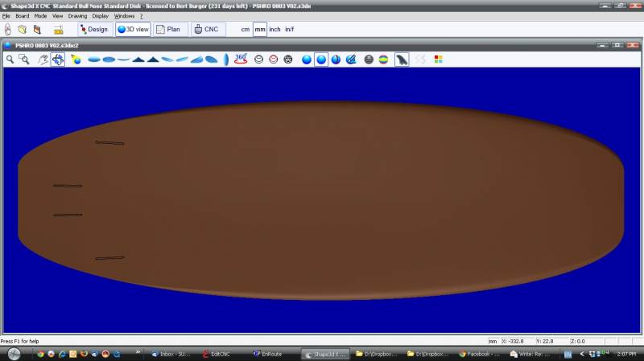Switch to Design mode
Image resolution: width=644 pixels, height=361 pixels.
coord(94,30)
